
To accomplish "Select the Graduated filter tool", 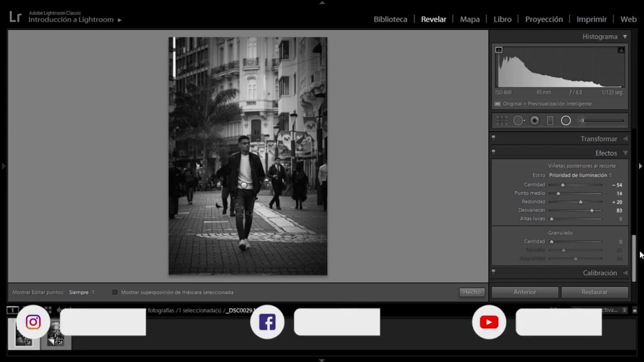I will (550, 121).
